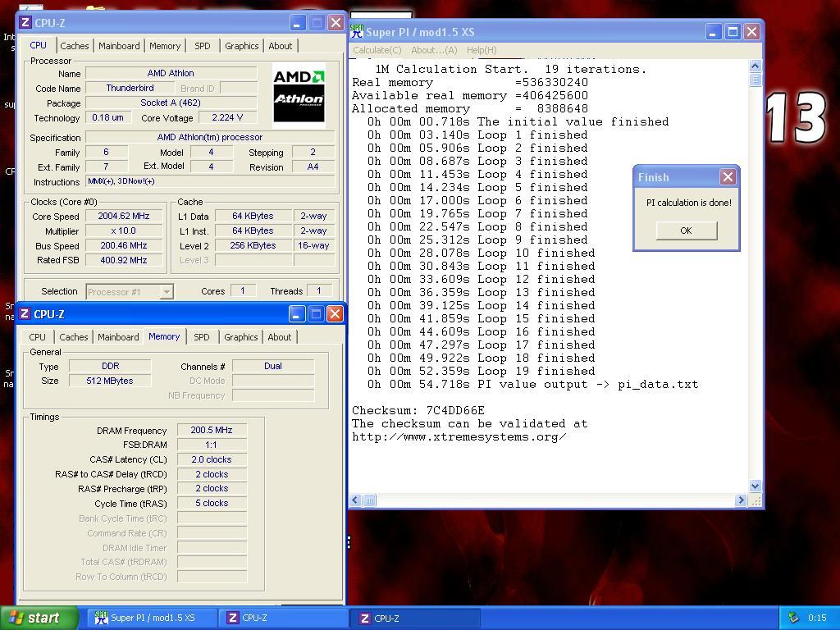Click the CPU-Z icon in top window title bar
The width and height of the screenshot is (840, 630).
[25, 22]
